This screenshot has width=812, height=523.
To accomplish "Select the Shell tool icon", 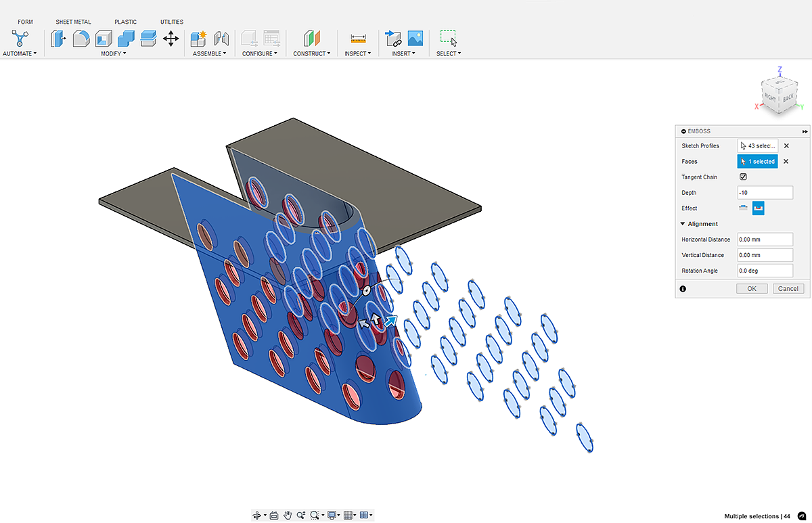I will tap(104, 39).
